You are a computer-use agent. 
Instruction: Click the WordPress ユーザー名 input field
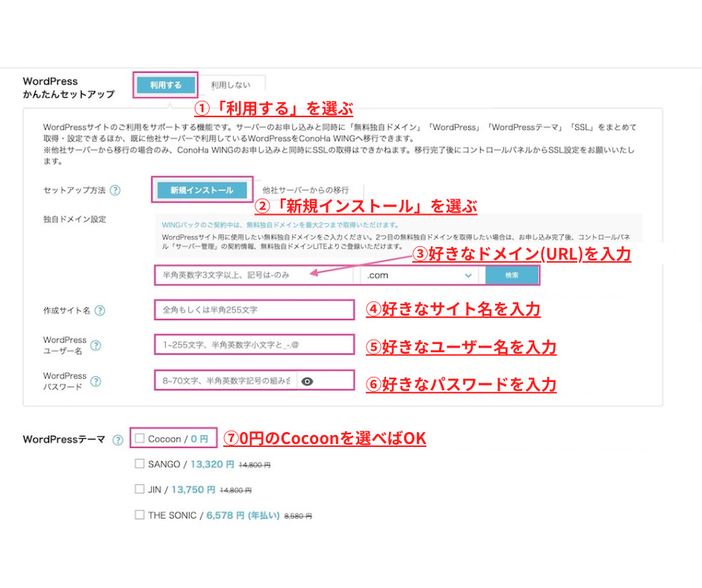click(255, 345)
